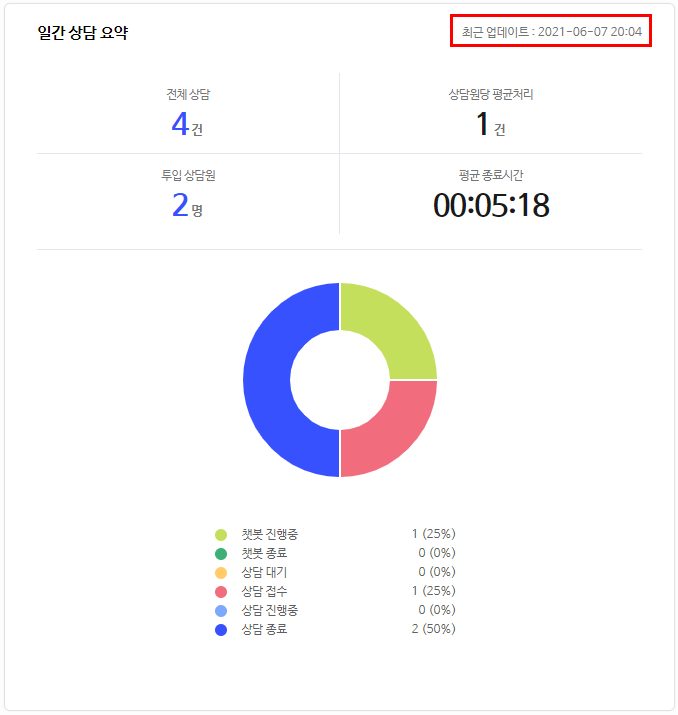Click the 평균 종료시간 value 00:05:18
This screenshot has width=678, height=715.
point(490,205)
